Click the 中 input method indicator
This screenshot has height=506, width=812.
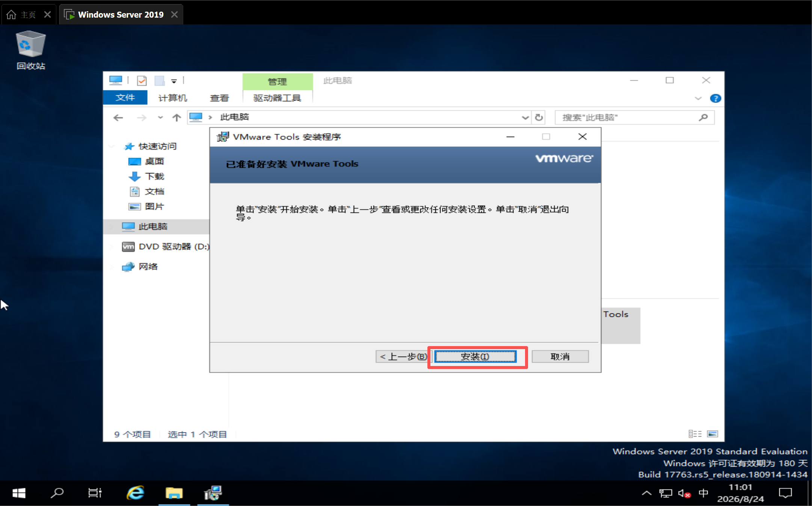click(703, 493)
